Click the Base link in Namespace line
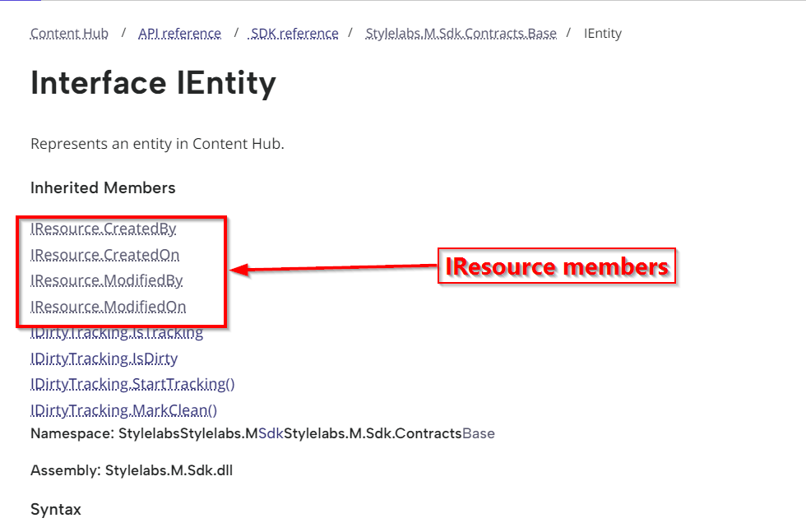 tap(479, 433)
